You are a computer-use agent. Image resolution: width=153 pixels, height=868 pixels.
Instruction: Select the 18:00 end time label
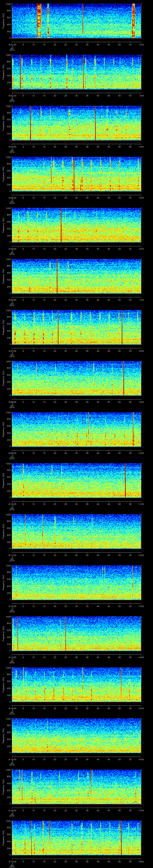point(141,861)
